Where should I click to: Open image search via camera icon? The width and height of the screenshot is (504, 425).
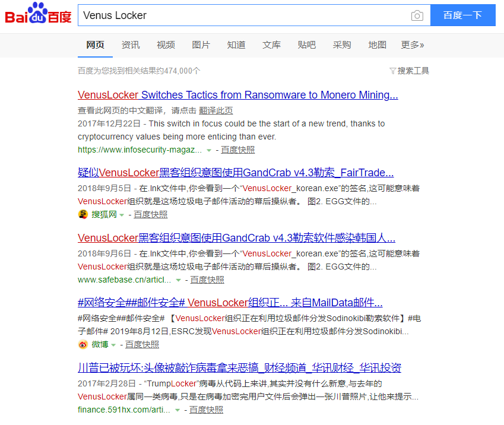tap(417, 15)
